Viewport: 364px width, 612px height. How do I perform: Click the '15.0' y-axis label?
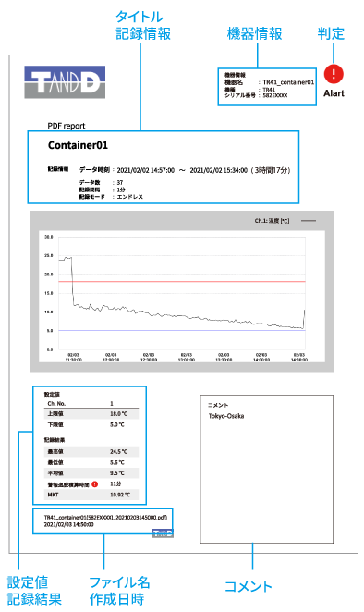point(49,293)
